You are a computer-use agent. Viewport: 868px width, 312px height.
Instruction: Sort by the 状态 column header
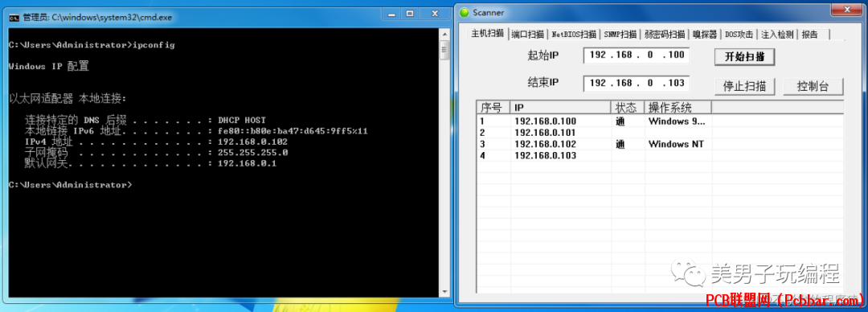[x=628, y=107]
